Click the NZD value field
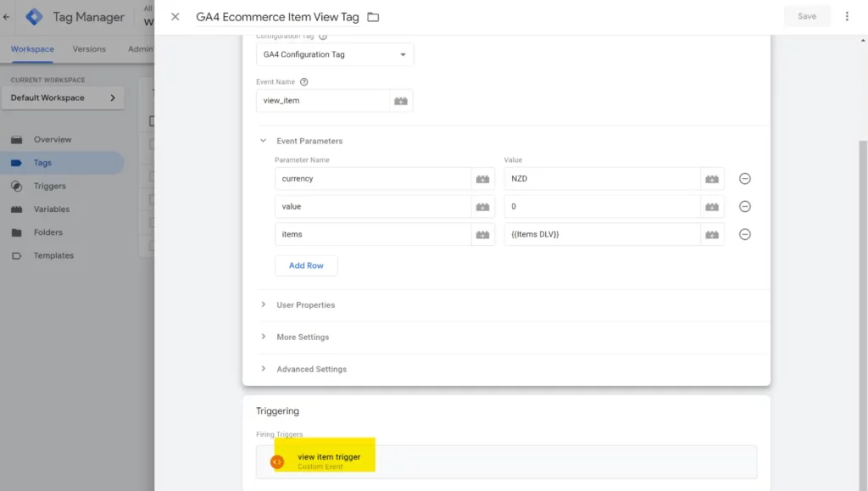Image resolution: width=868 pixels, height=491 pixels. [602, 179]
